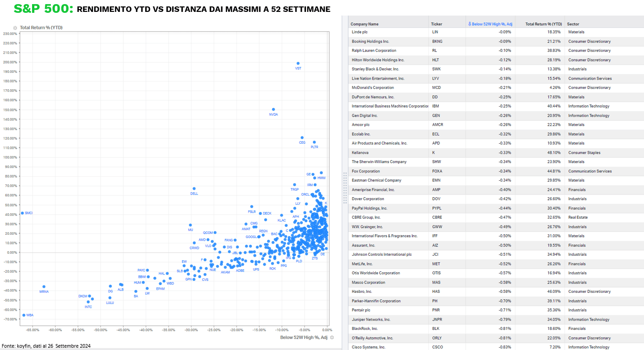
Task: Sort table by Company Name column
Action: click(365, 24)
